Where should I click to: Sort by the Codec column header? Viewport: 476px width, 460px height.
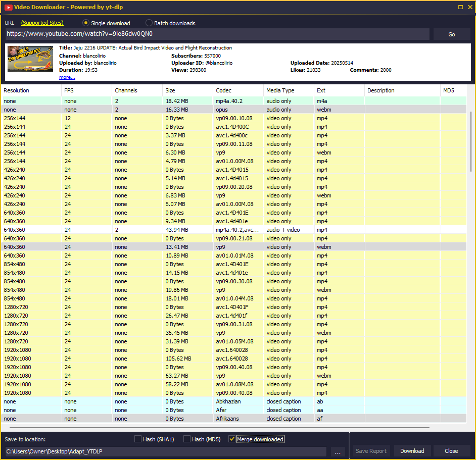pos(238,90)
